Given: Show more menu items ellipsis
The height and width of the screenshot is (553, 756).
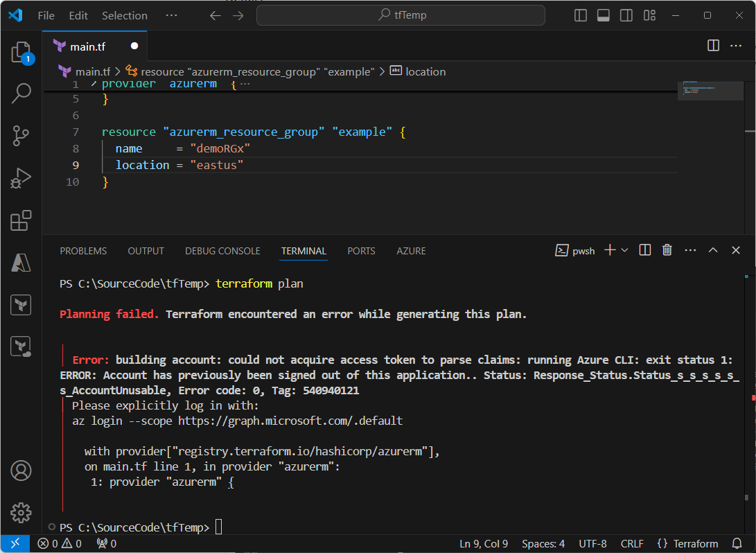Looking at the screenshot, I should (x=171, y=15).
